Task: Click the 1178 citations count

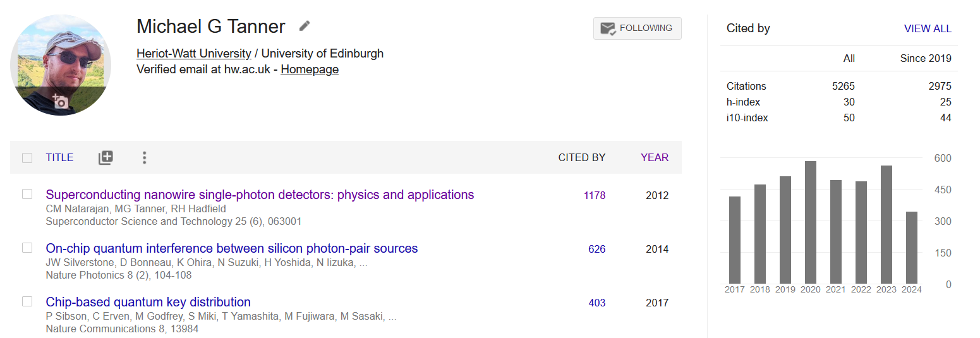Action: 595,195
